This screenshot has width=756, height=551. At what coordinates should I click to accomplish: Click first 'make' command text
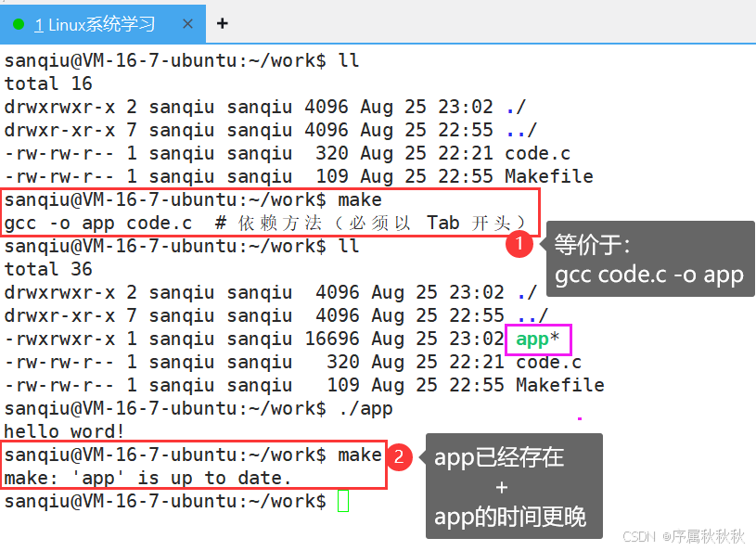click(x=360, y=199)
